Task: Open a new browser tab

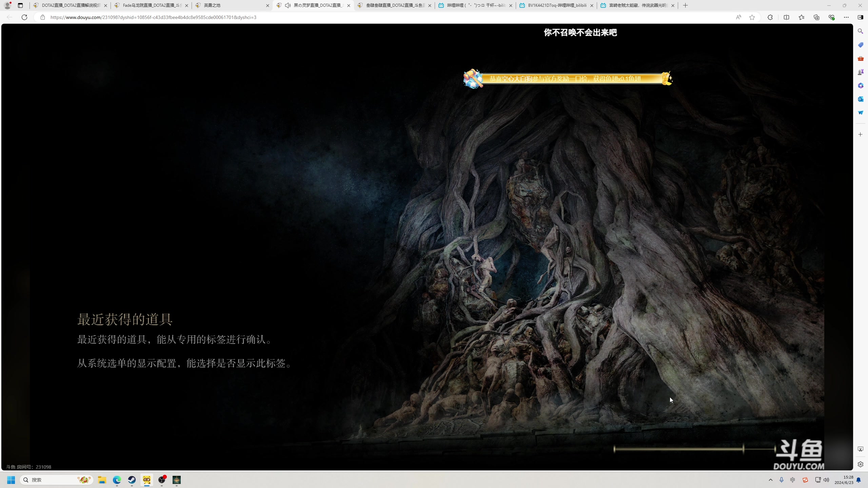Action: pos(686,5)
